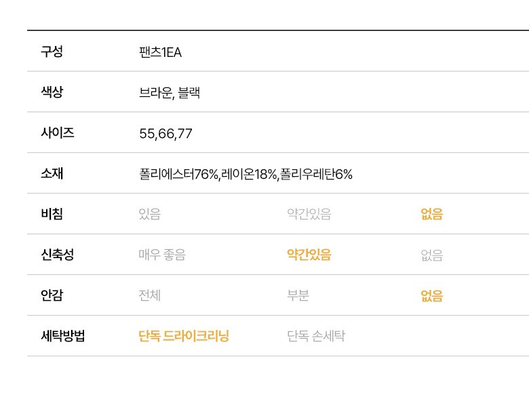Select '약간있음' in the 비침 row

coord(309,215)
